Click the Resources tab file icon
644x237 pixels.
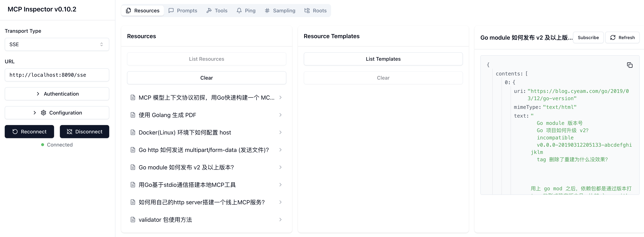(129, 11)
